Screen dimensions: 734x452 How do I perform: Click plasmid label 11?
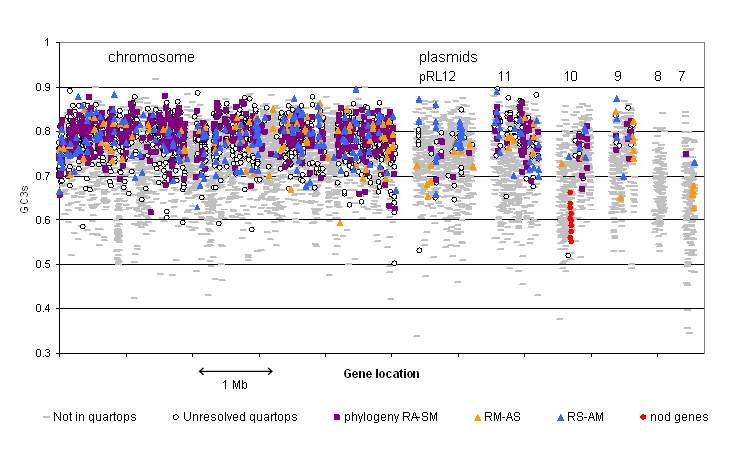(504, 76)
